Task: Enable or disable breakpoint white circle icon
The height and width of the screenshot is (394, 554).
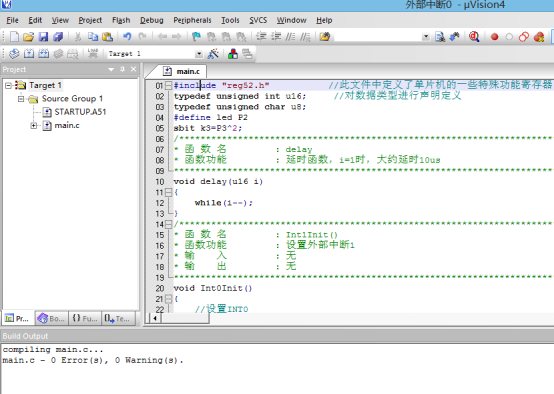Action: click(509, 37)
